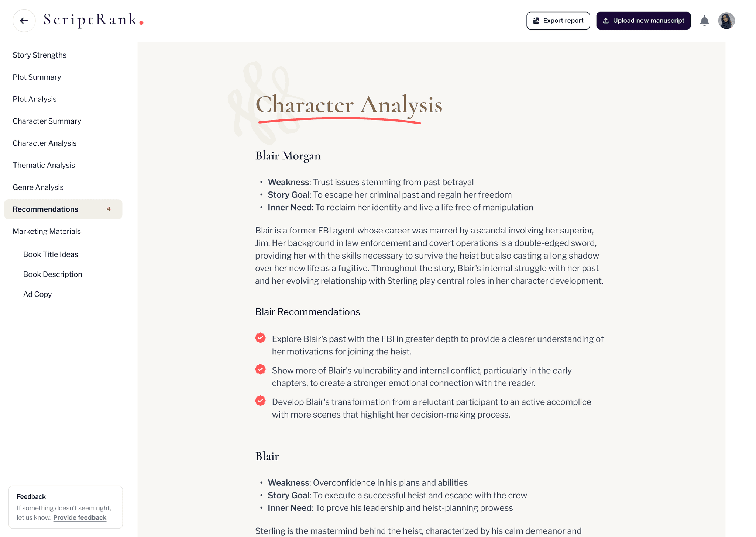Select the Thematic Analysis menu item
This screenshot has height=537, width=756.
point(44,165)
